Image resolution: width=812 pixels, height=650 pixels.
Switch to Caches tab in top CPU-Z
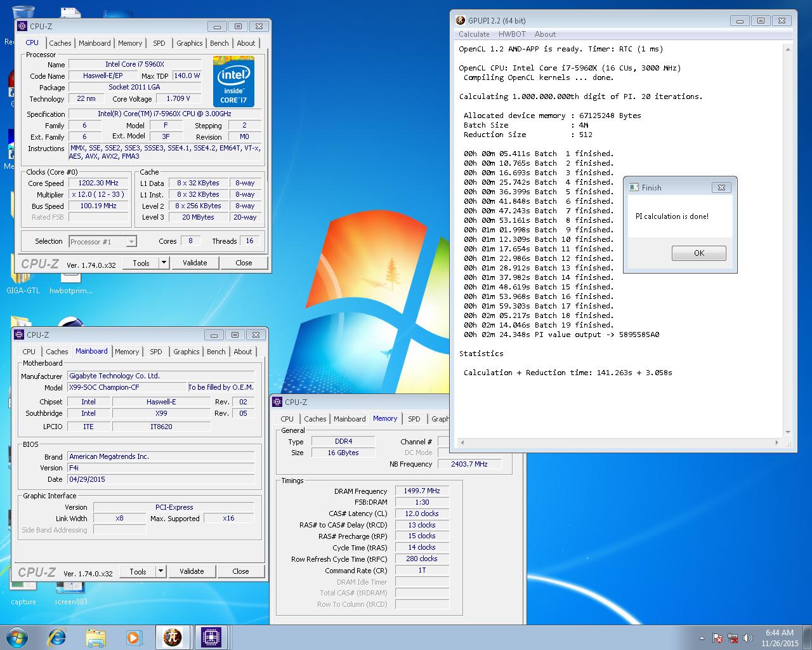[60, 43]
